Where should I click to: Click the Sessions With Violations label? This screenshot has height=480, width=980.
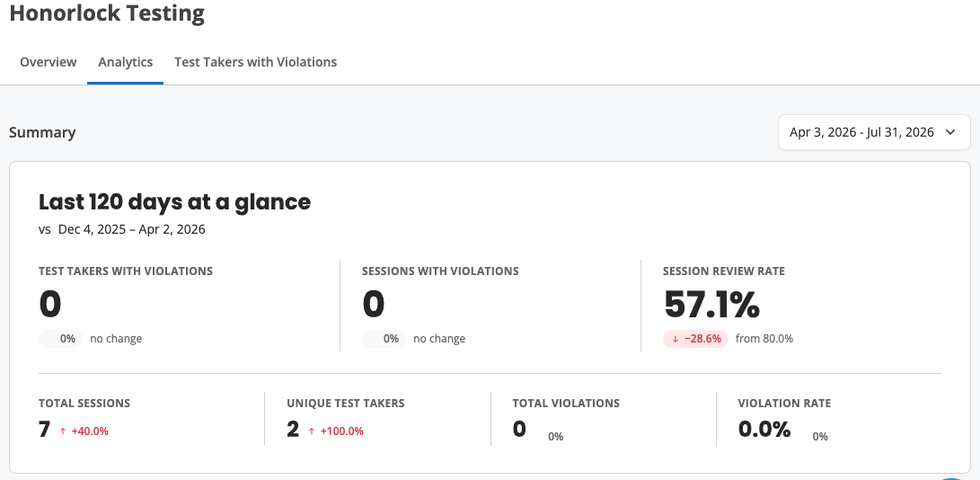point(440,271)
